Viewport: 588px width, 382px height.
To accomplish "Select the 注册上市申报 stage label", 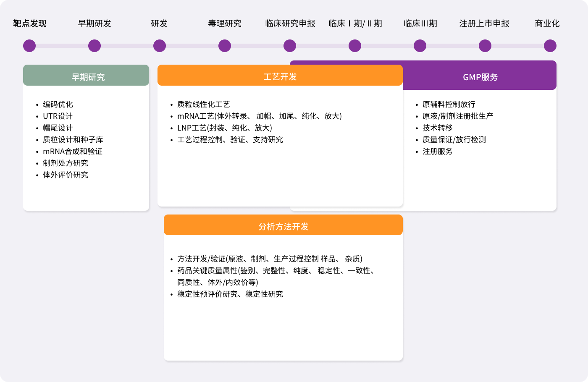I will (x=484, y=24).
